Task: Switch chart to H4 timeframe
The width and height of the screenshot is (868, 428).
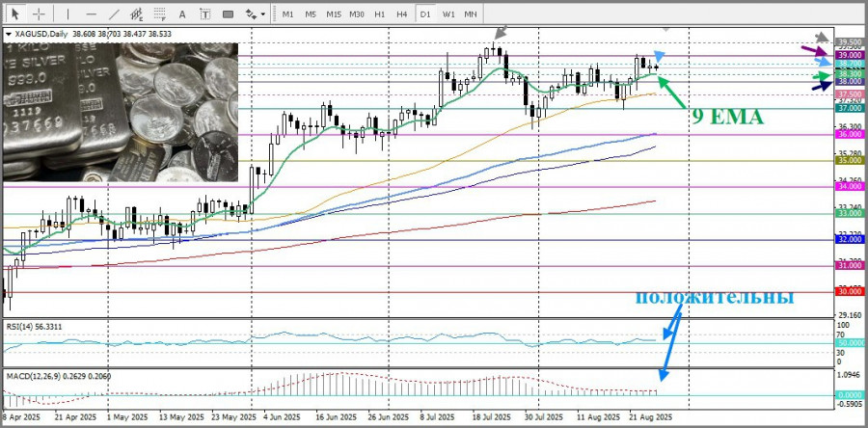Action: coord(402,13)
